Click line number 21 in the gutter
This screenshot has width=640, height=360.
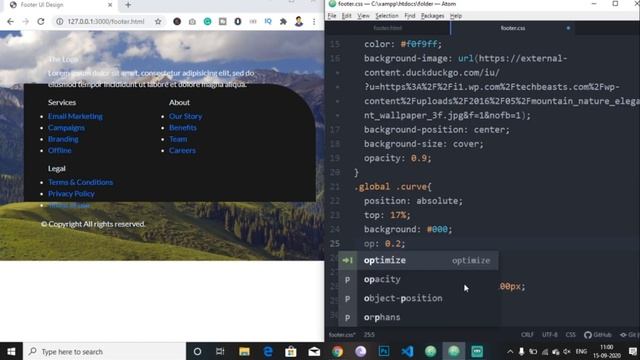tap(335, 187)
